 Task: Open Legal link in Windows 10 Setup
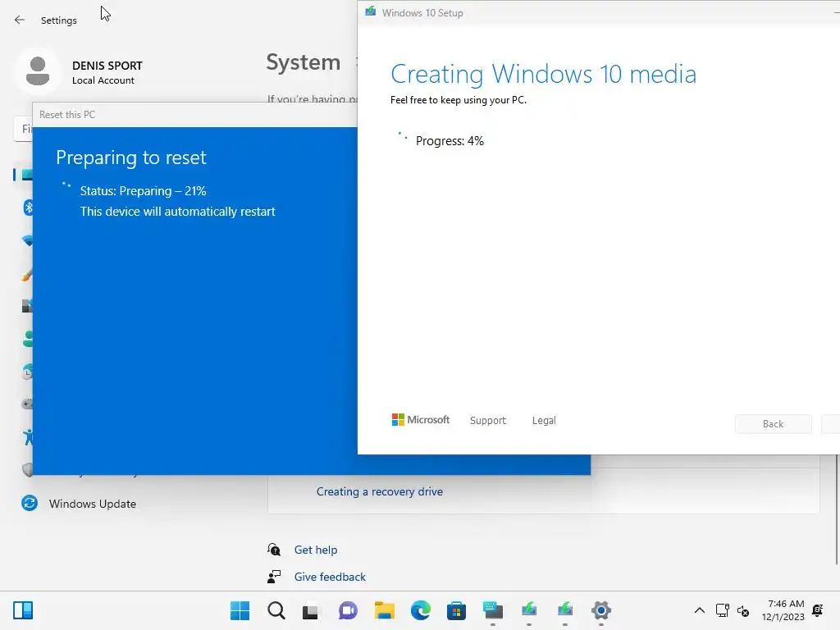click(x=544, y=421)
